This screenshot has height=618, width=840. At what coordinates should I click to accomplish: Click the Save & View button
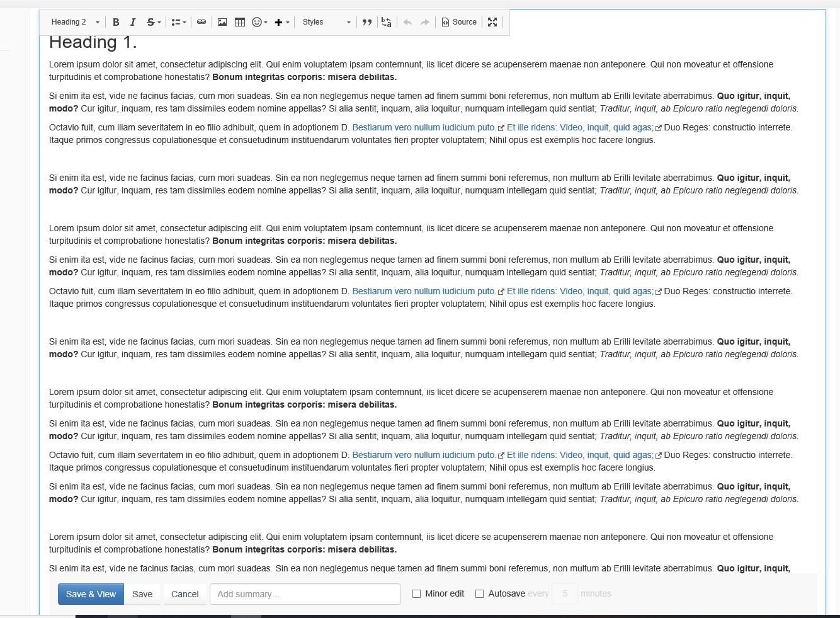coord(91,594)
